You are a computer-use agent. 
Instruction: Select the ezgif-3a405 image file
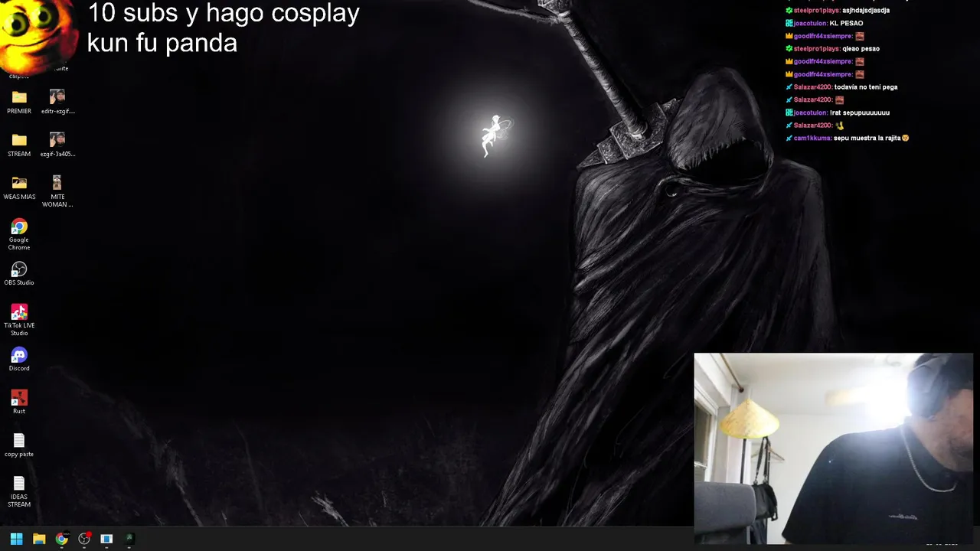coord(57,145)
